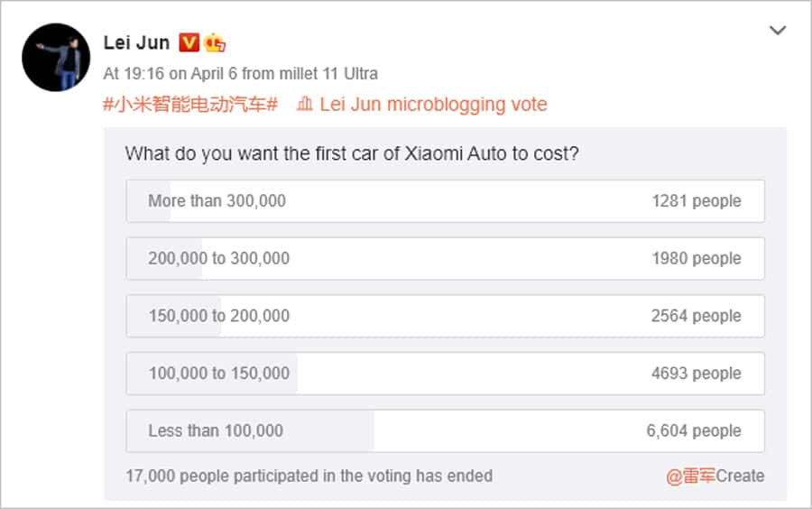Viewport: 812px width, 509px height.
Task: Click the Lei Jun username
Action: tap(136, 43)
